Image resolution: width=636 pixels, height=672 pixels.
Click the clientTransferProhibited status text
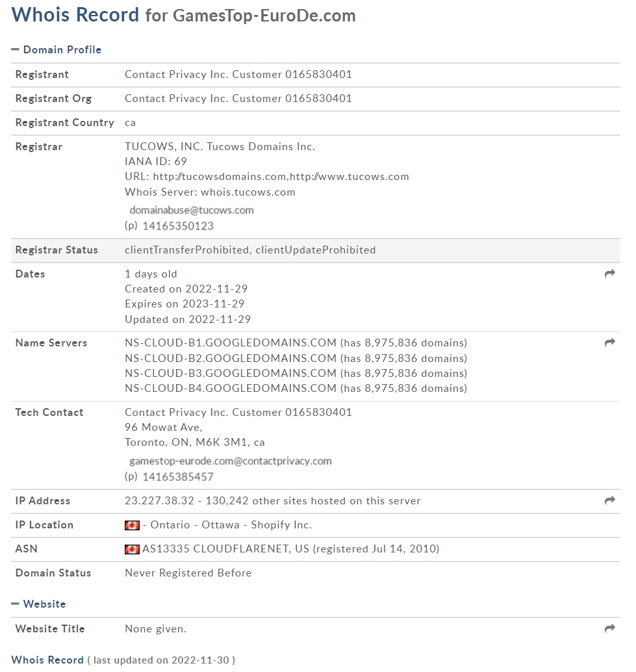(186, 250)
